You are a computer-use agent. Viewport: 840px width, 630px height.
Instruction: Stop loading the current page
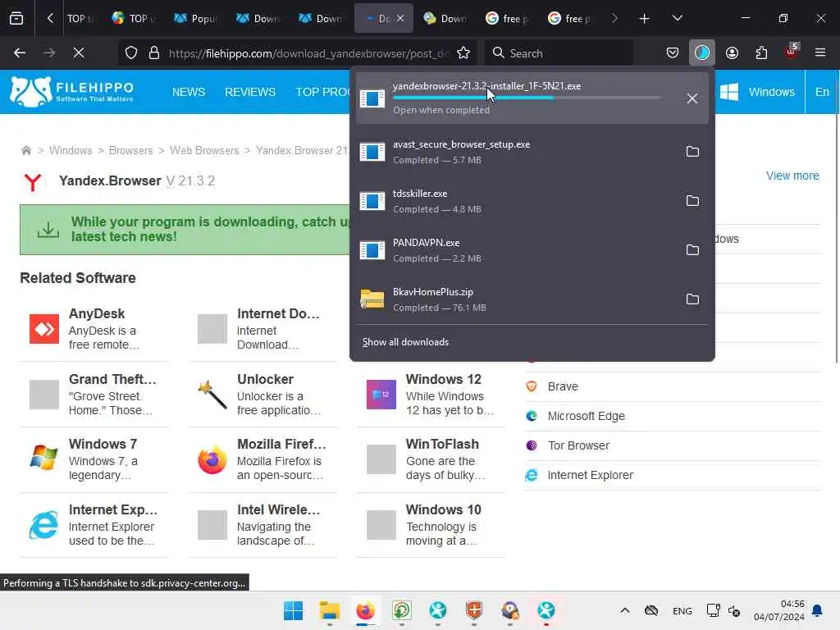[79, 52]
